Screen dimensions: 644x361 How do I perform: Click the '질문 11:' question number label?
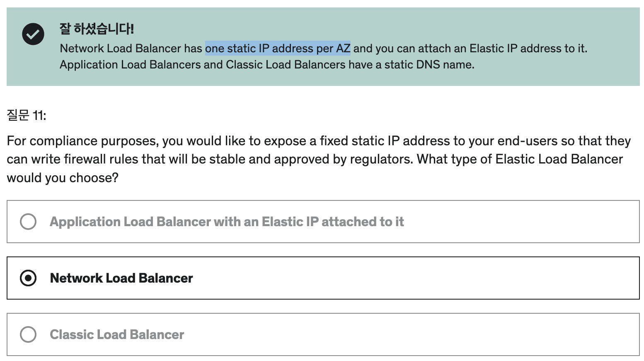[x=27, y=115]
